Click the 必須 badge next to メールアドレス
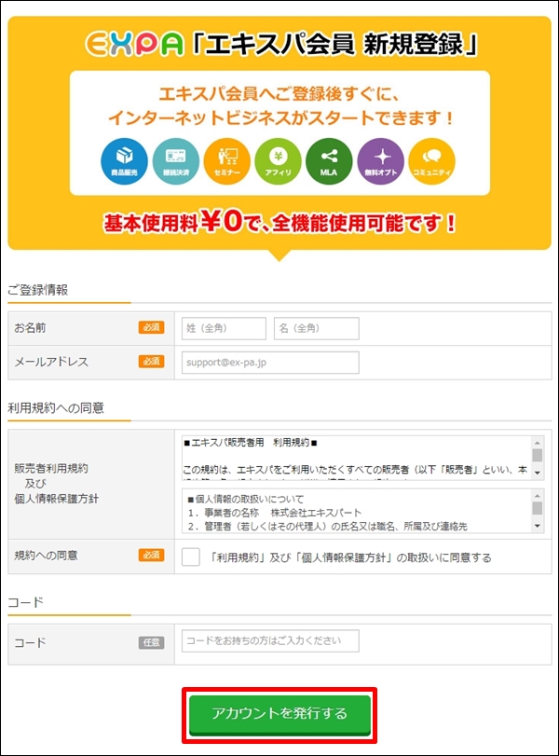 point(151,362)
